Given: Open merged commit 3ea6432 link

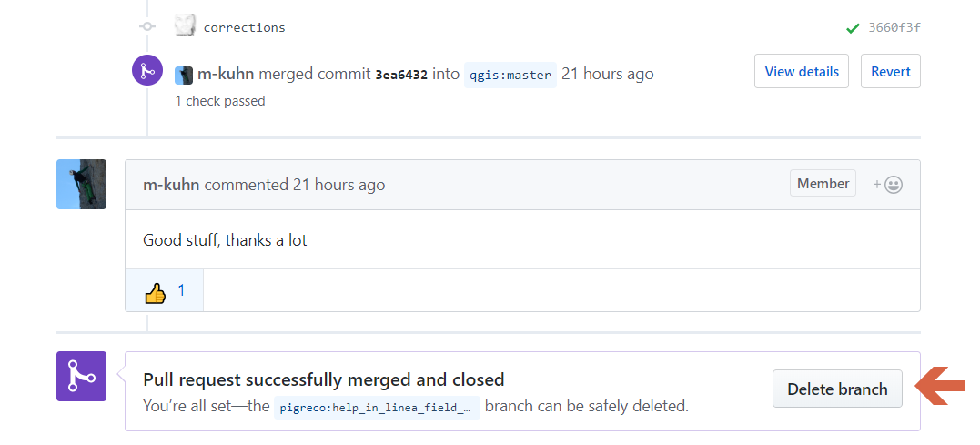Looking at the screenshot, I should (401, 75).
